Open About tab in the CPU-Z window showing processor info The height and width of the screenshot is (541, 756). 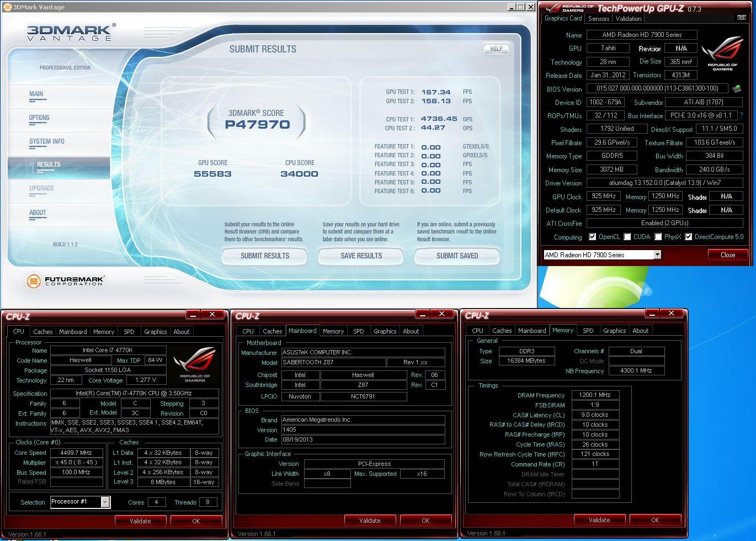coord(182,332)
